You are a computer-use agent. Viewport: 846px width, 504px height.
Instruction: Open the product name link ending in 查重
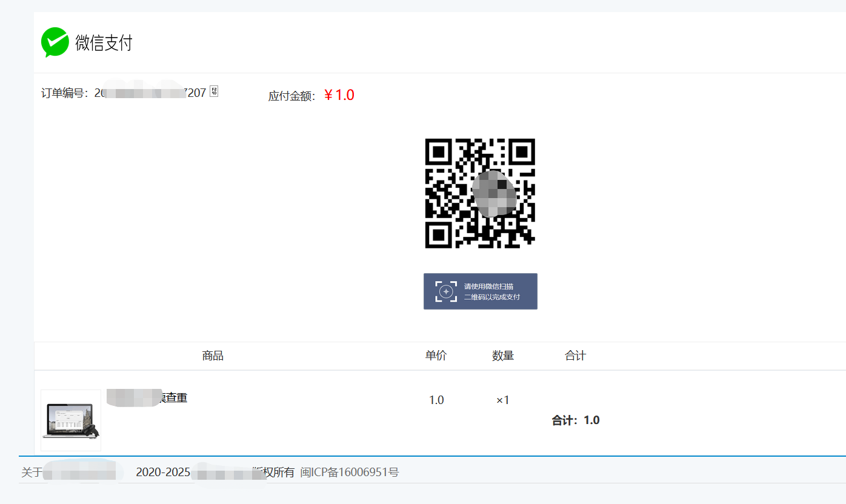click(x=147, y=397)
